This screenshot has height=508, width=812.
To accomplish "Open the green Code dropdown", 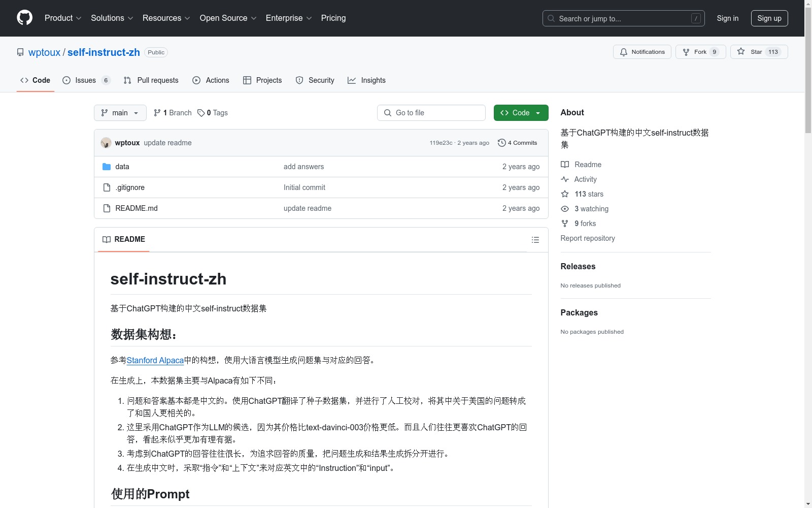I will 521,113.
